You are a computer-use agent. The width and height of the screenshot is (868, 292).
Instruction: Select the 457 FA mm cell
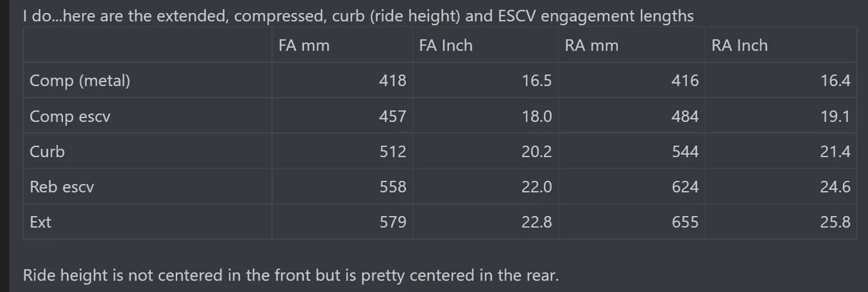[393, 116]
